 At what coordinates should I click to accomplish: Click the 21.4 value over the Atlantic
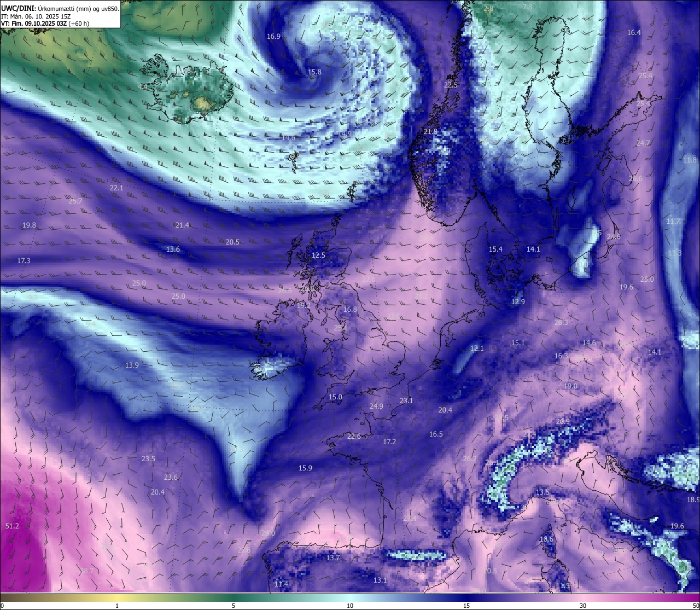[182, 225]
